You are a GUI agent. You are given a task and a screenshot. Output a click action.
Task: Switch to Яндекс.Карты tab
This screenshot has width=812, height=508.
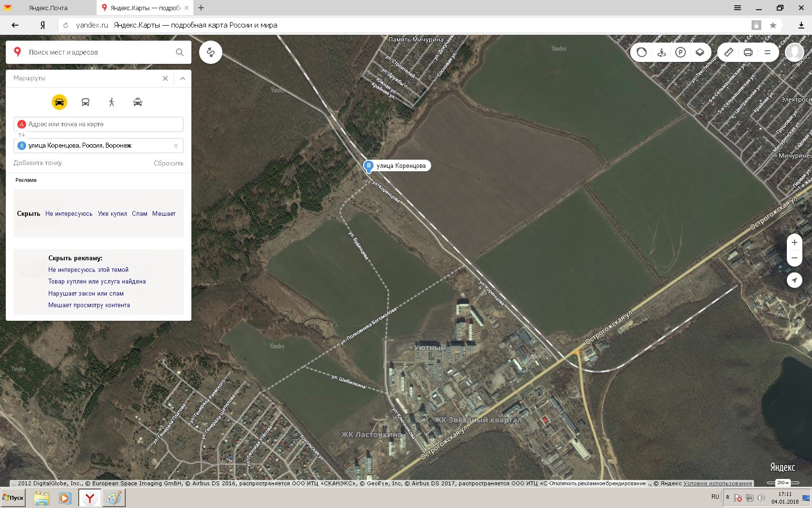click(x=145, y=8)
